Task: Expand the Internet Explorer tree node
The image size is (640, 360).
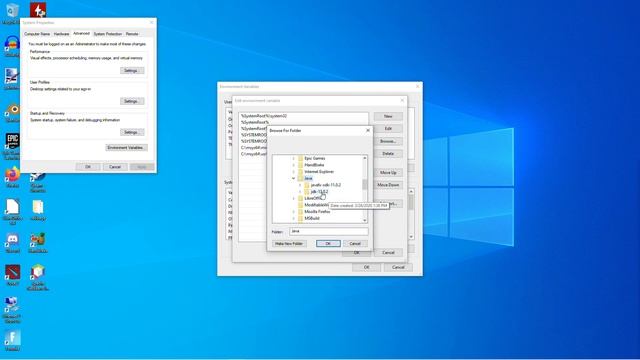Action: pos(293,172)
